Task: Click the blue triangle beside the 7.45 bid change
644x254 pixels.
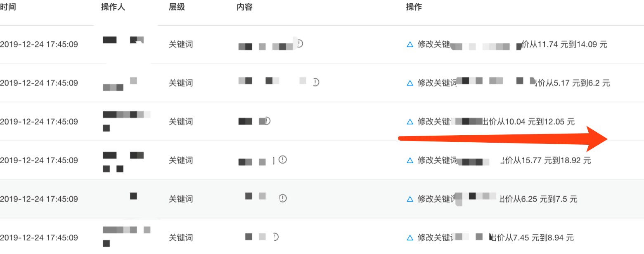Action: coord(410,238)
